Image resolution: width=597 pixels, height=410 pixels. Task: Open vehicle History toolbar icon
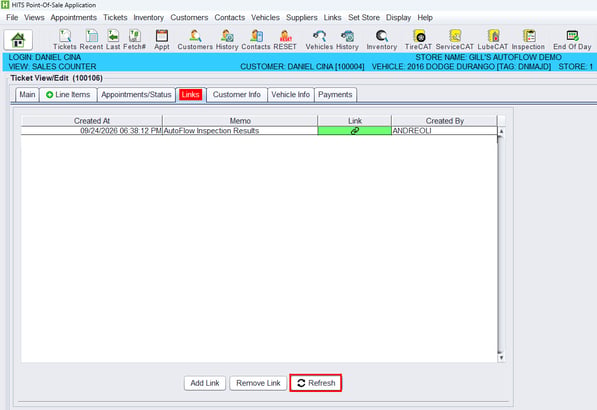click(347, 40)
